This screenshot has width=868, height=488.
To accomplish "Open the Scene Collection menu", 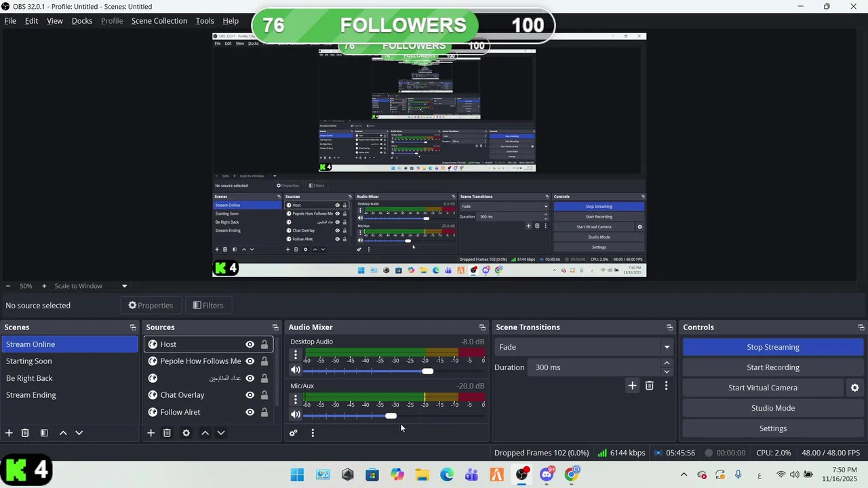I will (159, 21).
